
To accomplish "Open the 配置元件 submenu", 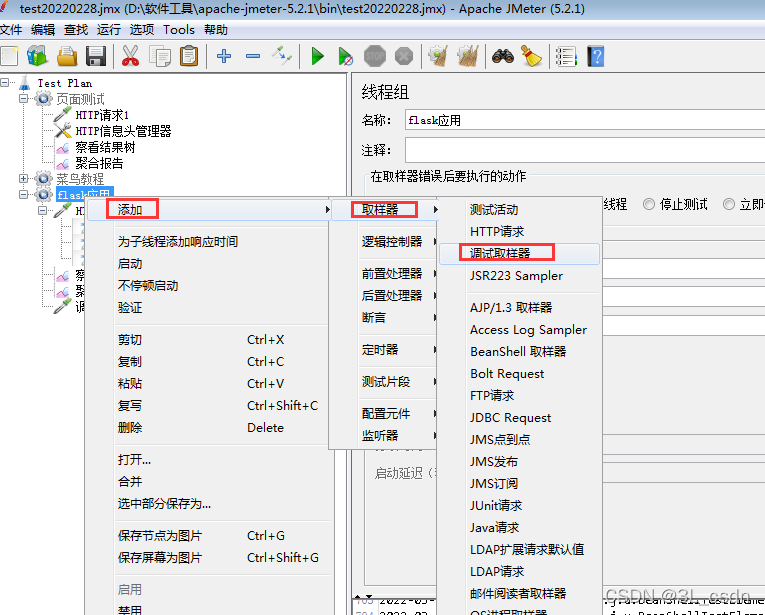I will coord(384,414).
